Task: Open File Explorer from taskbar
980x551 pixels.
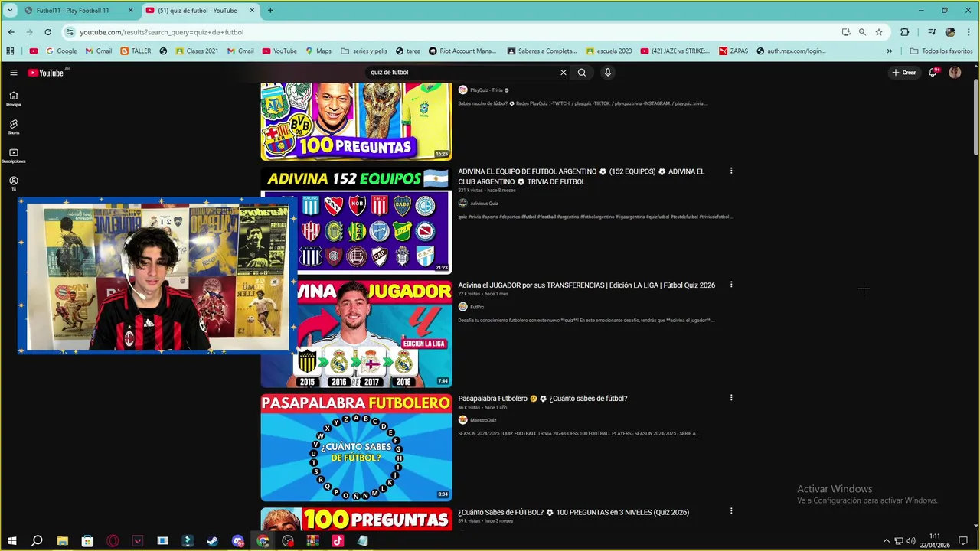Action: [x=63, y=541]
